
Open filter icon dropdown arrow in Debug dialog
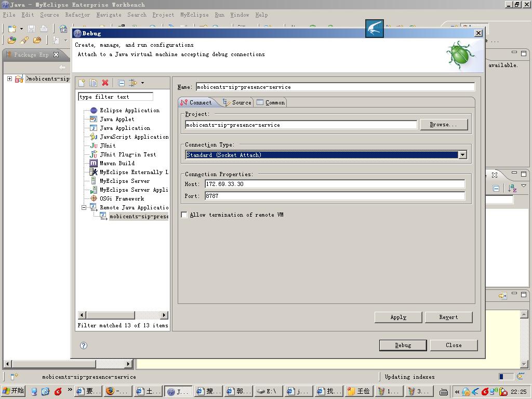142,83
